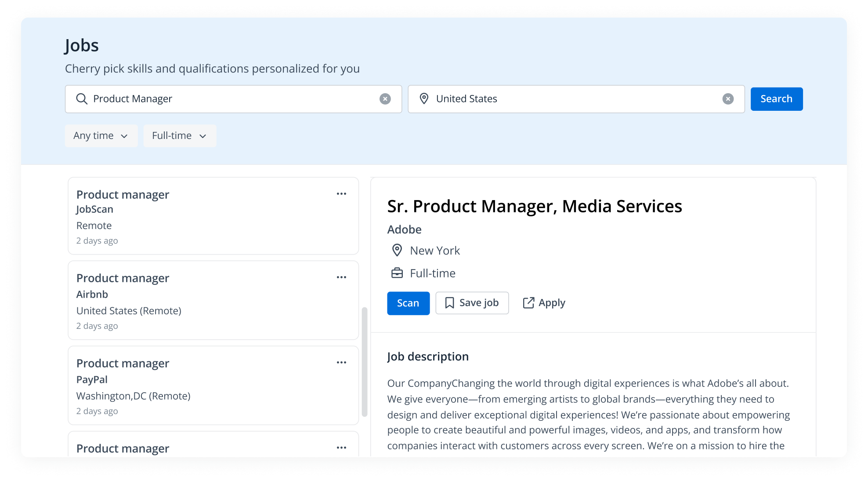Open more options for JobScan listing
This screenshot has width=868, height=481.
pos(341,194)
